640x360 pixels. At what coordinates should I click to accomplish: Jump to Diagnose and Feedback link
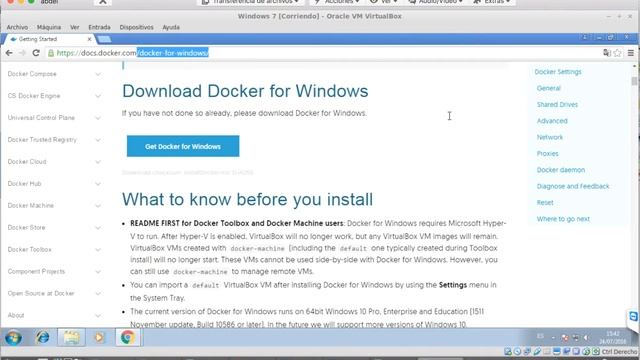pos(573,186)
